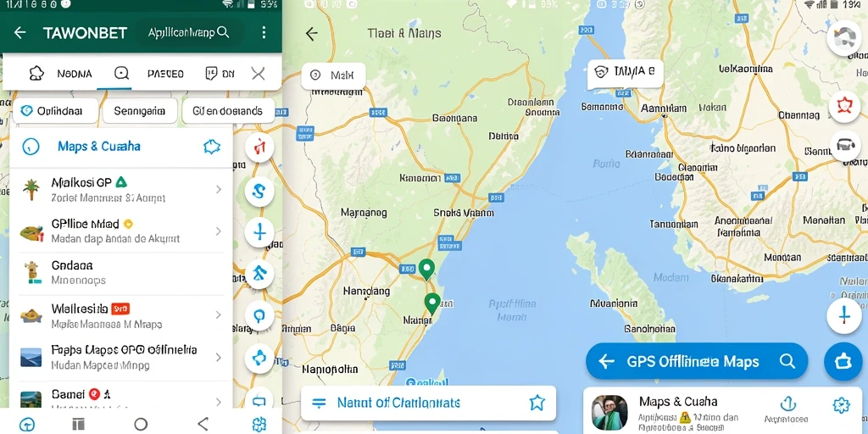Search in the GPS Offline Maps bar

787,361
